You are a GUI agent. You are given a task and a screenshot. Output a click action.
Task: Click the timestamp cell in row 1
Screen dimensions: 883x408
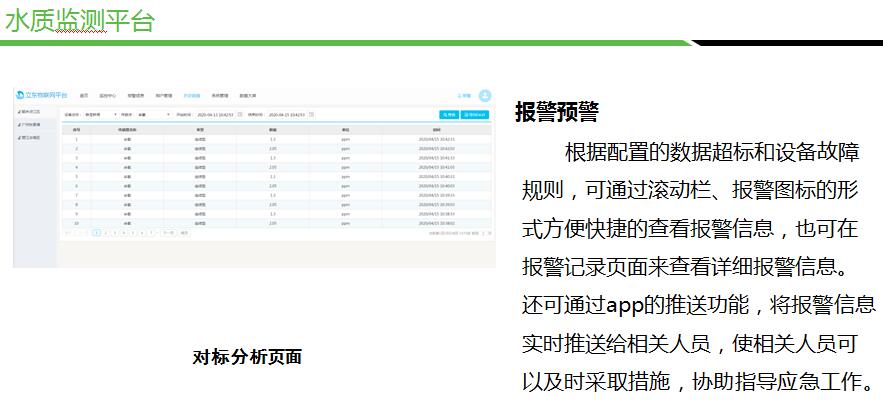[x=436, y=140]
